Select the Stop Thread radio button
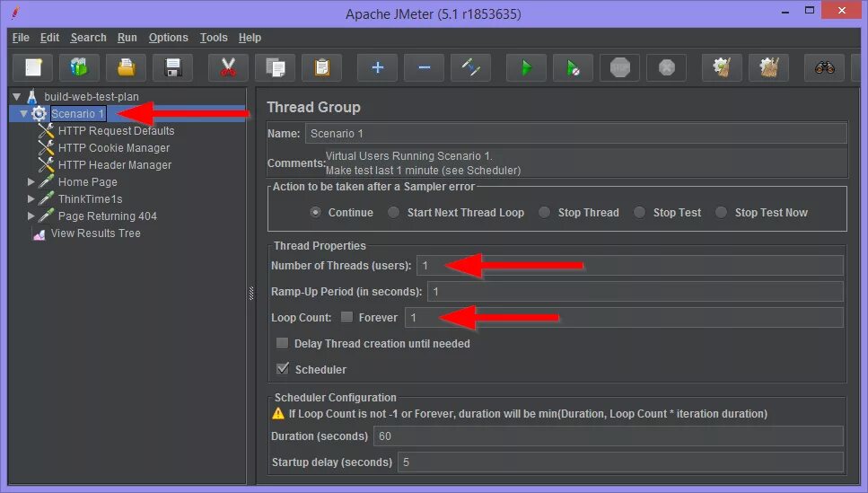 pyautogui.click(x=544, y=212)
